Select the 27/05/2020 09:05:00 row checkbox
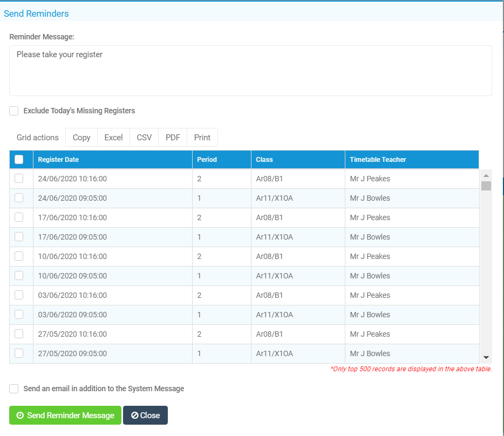This screenshot has width=504, height=436. click(x=19, y=353)
